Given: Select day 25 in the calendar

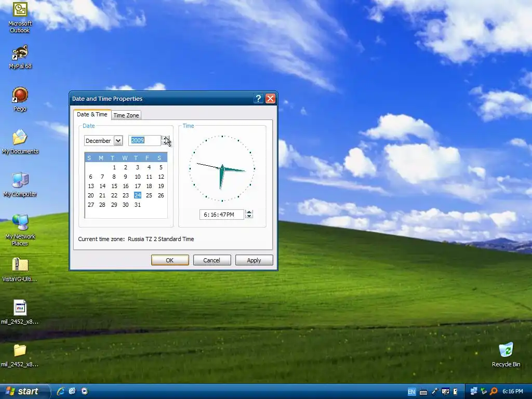Looking at the screenshot, I should [x=149, y=195].
